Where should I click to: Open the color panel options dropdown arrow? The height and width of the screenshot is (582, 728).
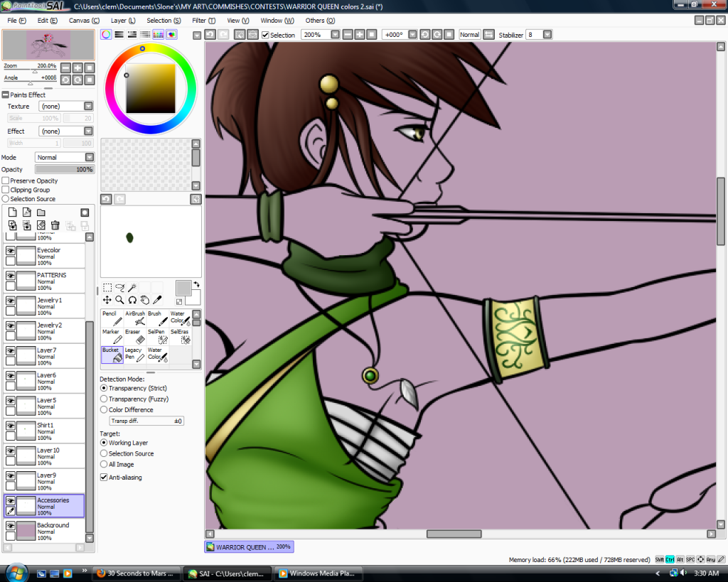pos(197,36)
